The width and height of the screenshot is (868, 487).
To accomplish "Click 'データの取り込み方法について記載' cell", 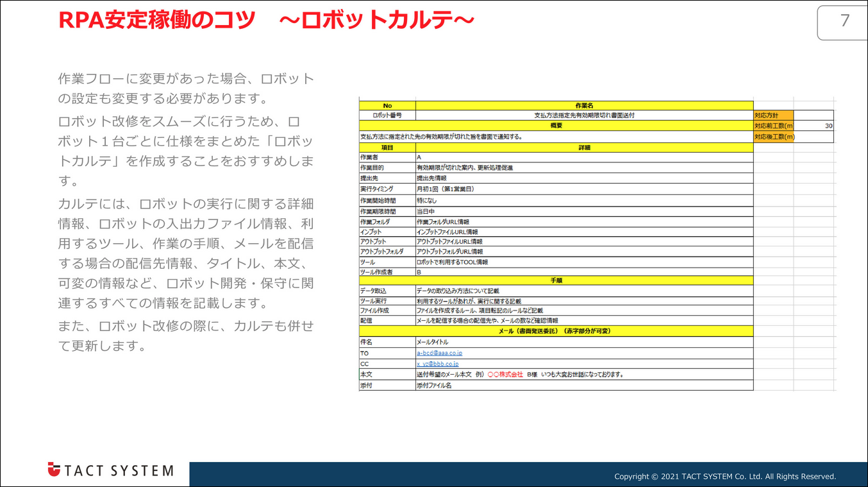I will coord(585,291).
